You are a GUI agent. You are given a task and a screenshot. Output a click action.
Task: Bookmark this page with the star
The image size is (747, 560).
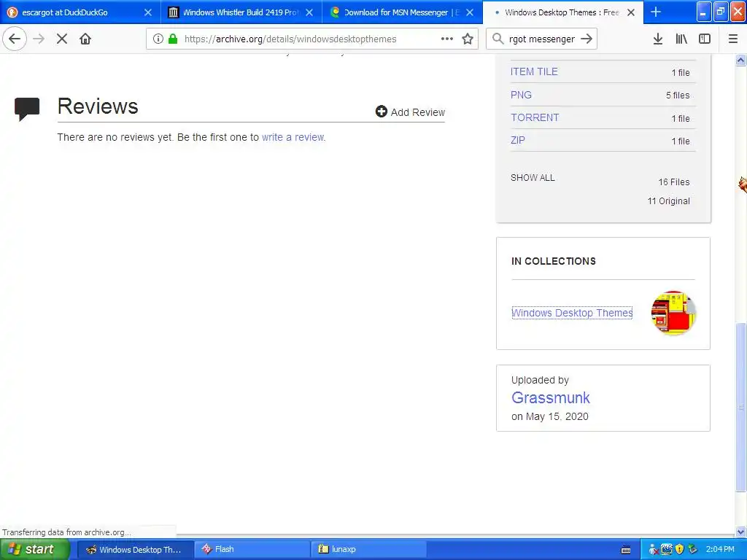point(468,39)
